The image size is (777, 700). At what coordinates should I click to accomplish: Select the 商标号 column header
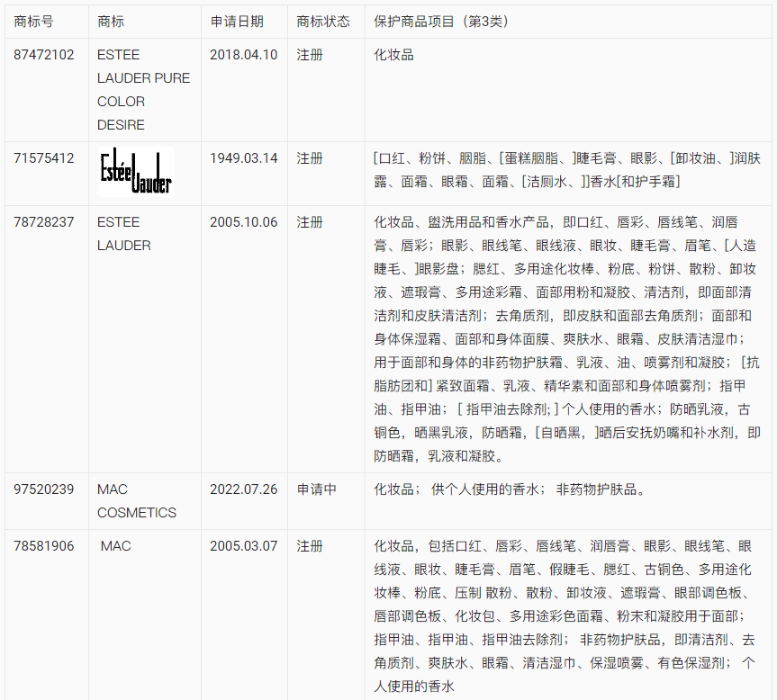coord(33,22)
